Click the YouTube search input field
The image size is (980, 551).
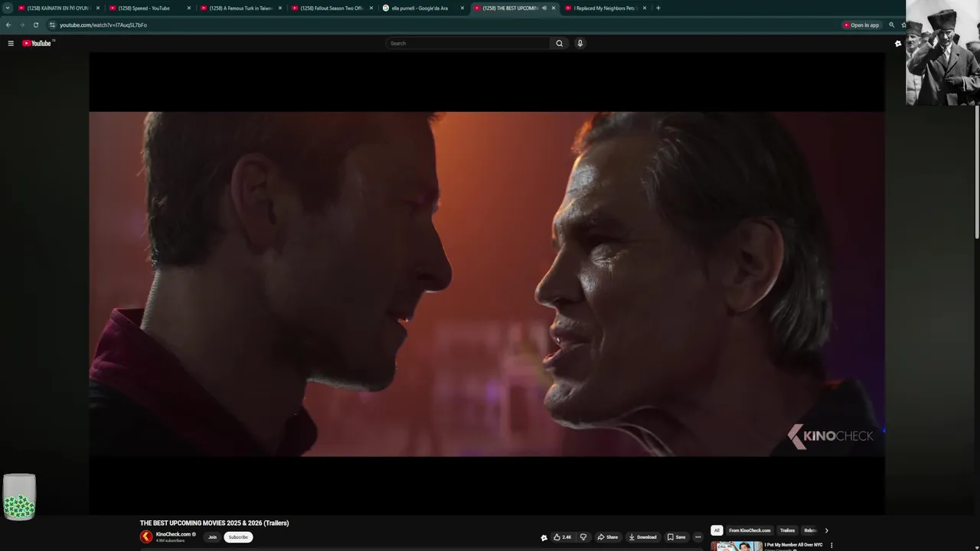click(x=469, y=44)
